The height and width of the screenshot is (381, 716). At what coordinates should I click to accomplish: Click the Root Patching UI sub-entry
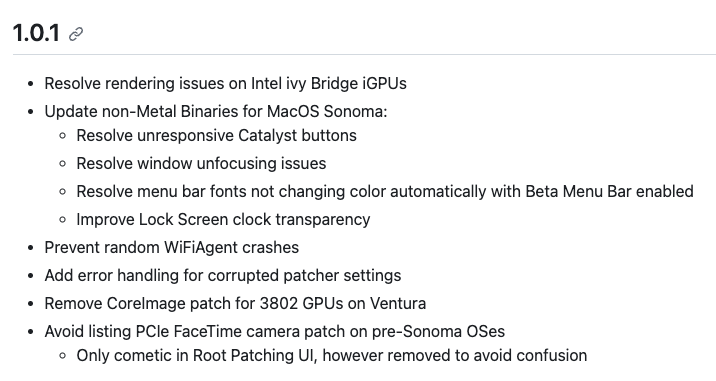332,355
